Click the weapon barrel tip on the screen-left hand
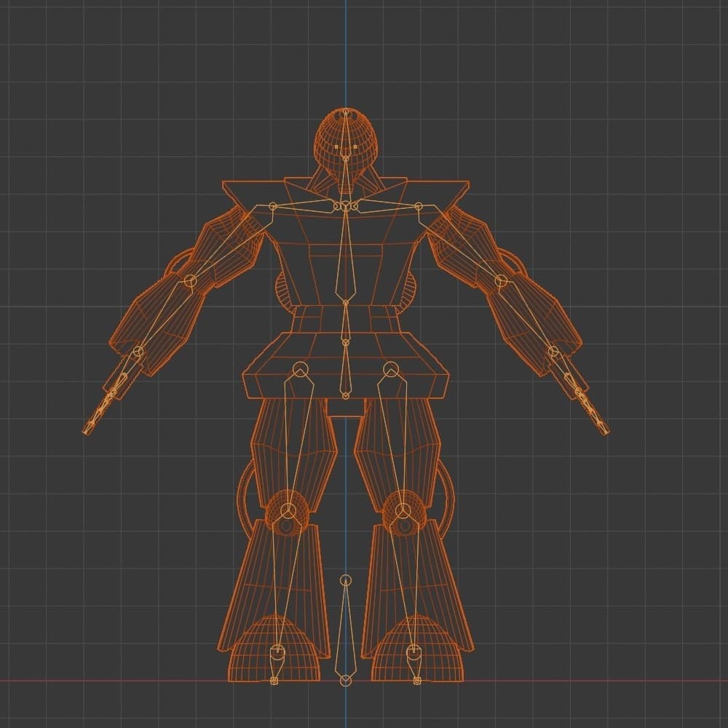This screenshot has width=728, height=728. pyautogui.click(x=89, y=430)
